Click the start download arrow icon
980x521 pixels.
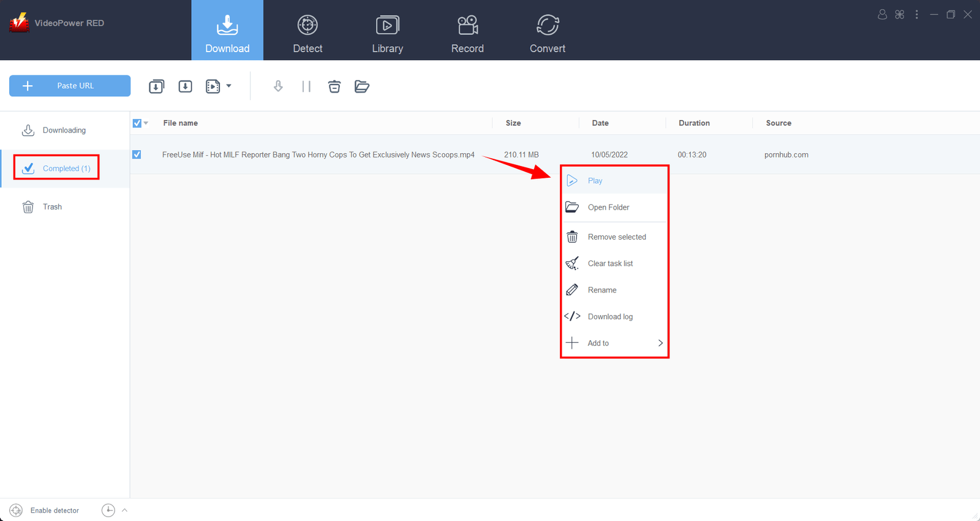click(x=278, y=86)
